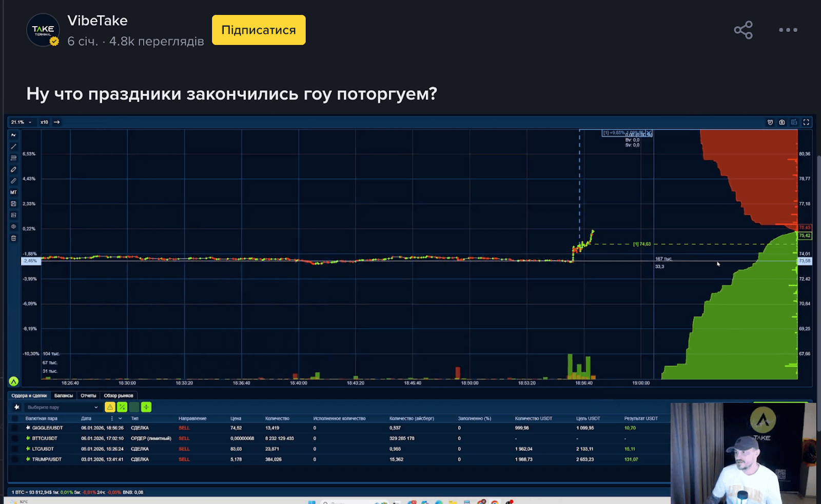The height and width of the screenshot is (504, 821).
Task: Open the alarm clock alert icon
Action: click(770, 122)
